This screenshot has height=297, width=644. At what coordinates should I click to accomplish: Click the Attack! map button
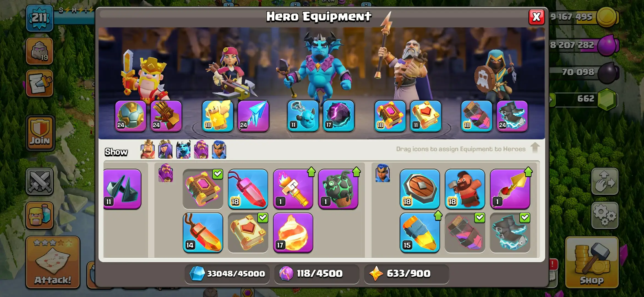pyautogui.click(x=53, y=262)
